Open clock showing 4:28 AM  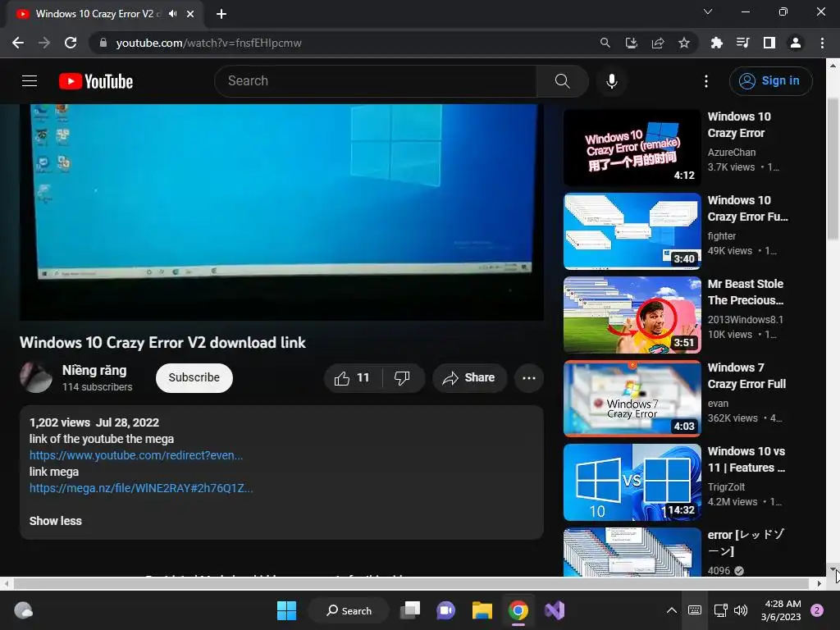tap(781, 610)
